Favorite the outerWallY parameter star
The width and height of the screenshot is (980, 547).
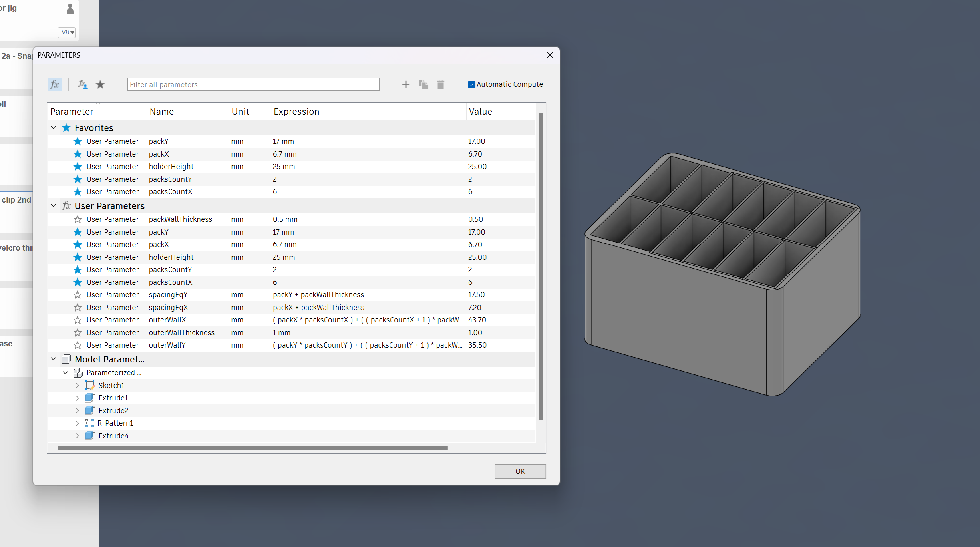(78, 345)
